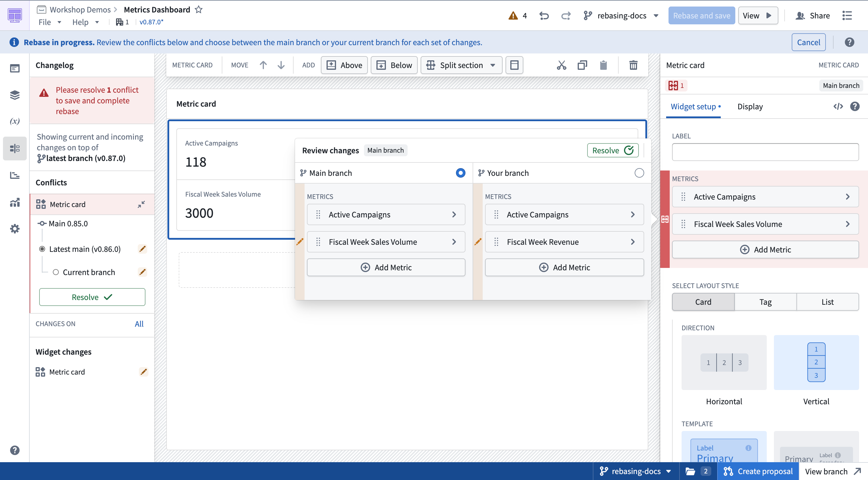This screenshot has height=480, width=868.
Task: Switch to the Display tab
Action: point(750,107)
